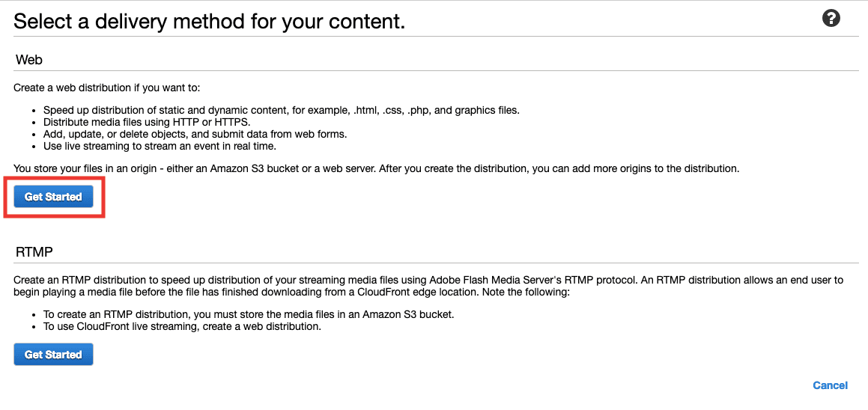The image size is (868, 410).
Task: Click the "Create an RTMP distribution to speed up" paragraph
Action: point(225,280)
